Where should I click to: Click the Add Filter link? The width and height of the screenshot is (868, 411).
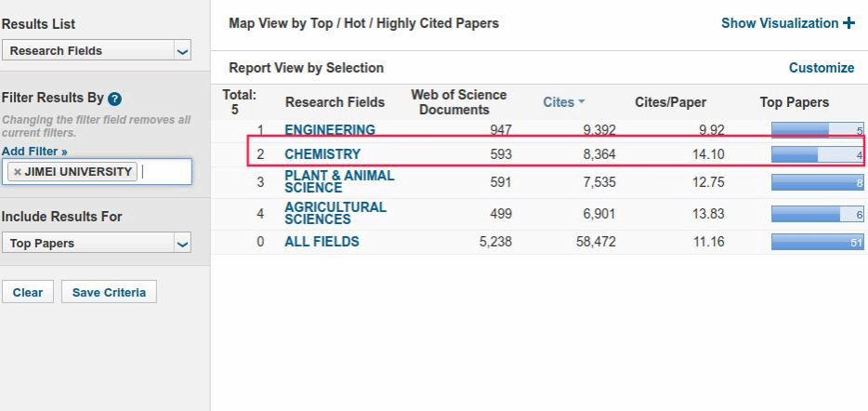click(34, 150)
